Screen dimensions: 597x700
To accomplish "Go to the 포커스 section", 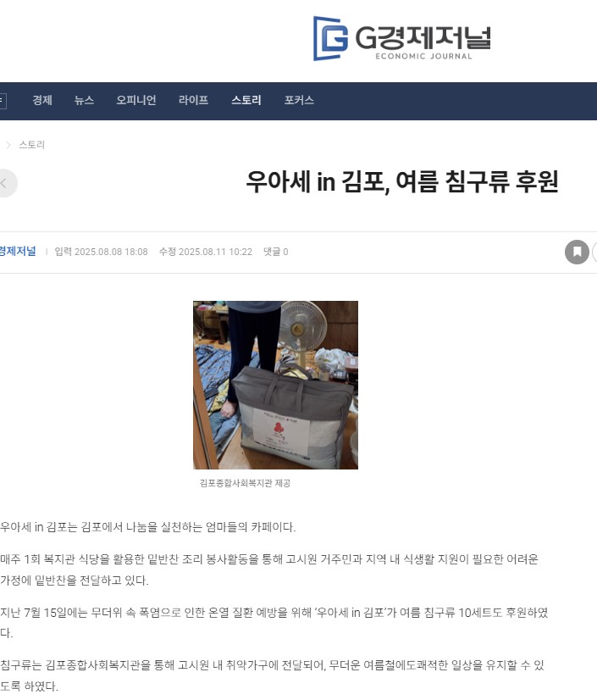I will click(299, 101).
